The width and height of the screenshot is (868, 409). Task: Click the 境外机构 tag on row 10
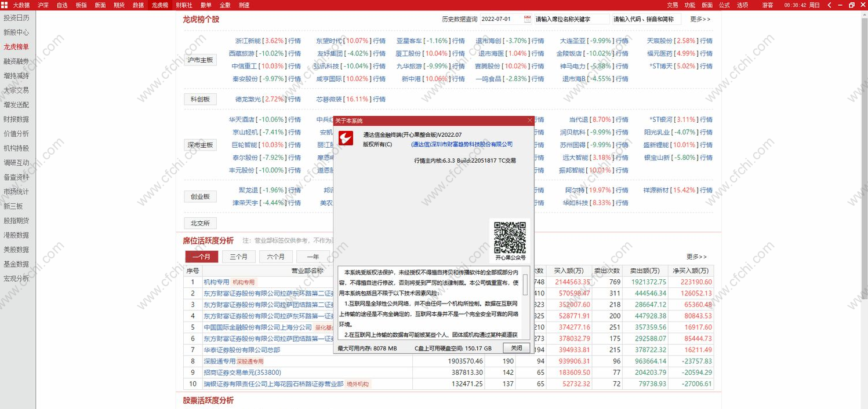pos(358,384)
